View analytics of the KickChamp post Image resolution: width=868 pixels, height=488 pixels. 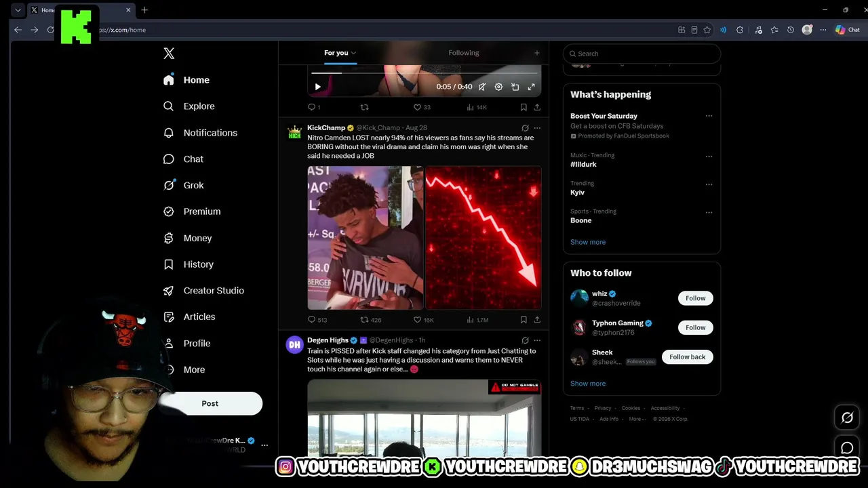471,319
